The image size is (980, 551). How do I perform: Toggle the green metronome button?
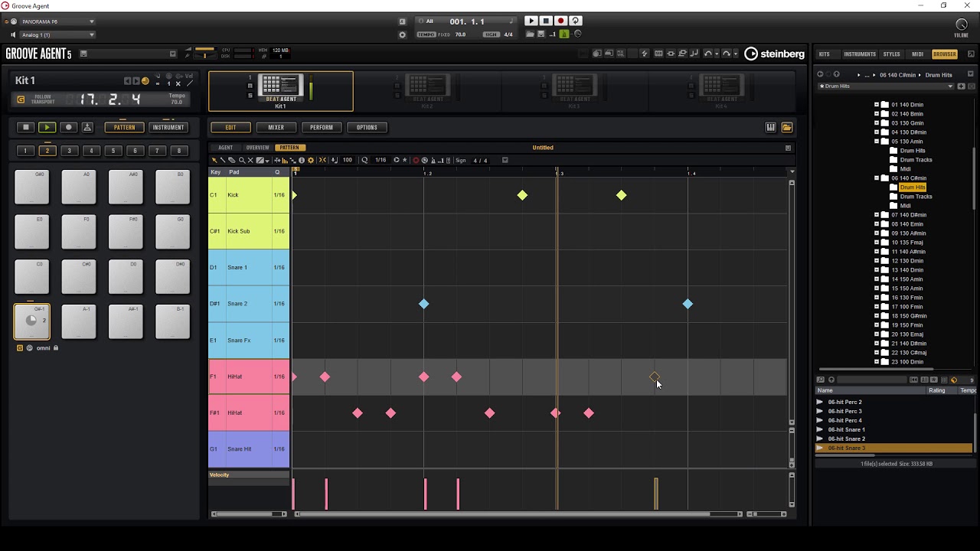tap(564, 34)
